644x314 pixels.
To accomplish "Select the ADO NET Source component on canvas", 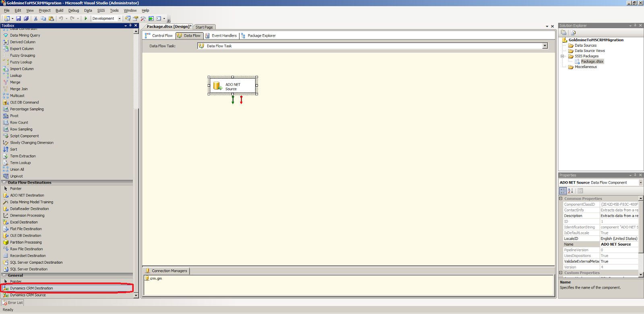I will pyautogui.click(x=233, y=86).
